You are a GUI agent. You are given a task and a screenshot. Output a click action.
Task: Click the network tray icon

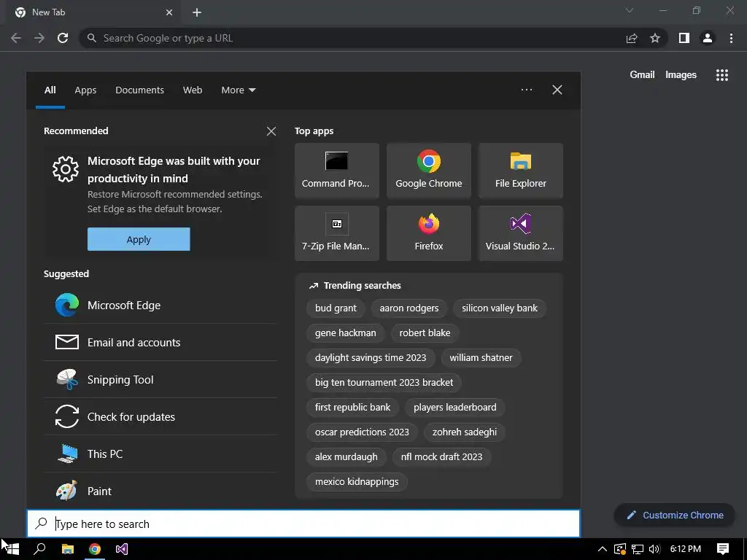coord(638,549)
